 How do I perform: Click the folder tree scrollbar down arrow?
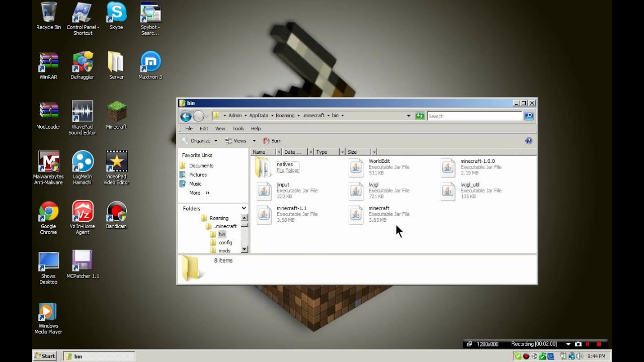pyautogui.click(x=245, y=249)
